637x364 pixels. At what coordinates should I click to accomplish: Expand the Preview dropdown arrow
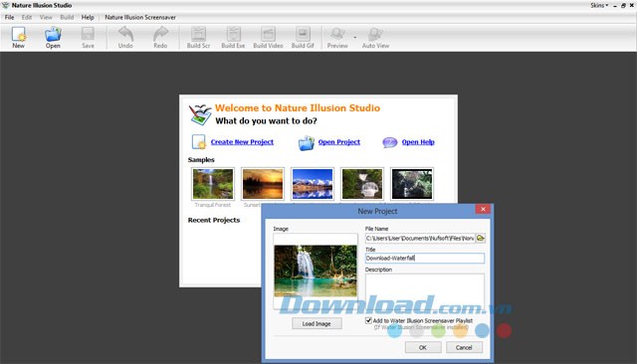pyautogui.click(x=354, y=38)
